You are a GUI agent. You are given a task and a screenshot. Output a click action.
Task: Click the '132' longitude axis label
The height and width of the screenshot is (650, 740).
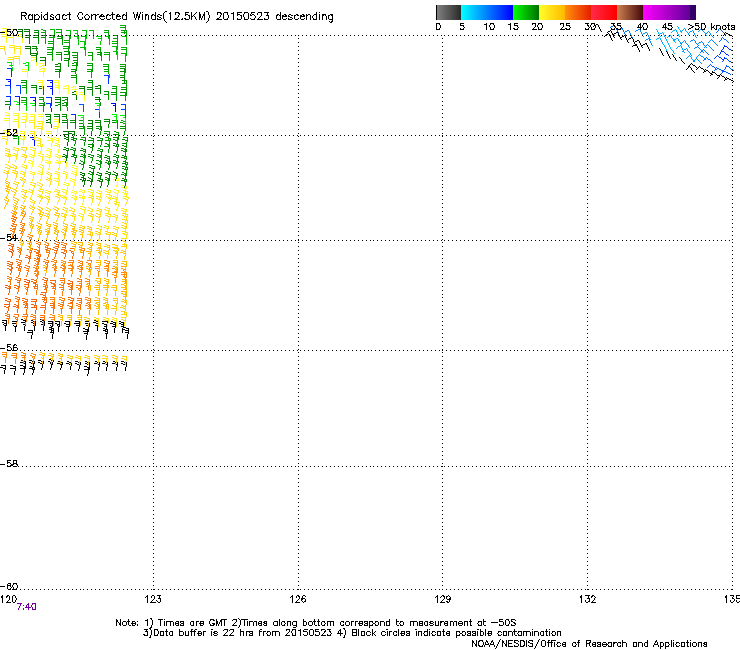(x=588, y=599)
